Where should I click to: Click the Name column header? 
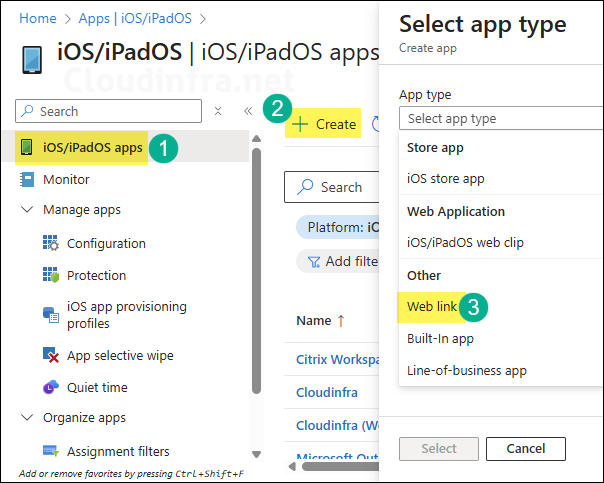click(x=314, y=320)
